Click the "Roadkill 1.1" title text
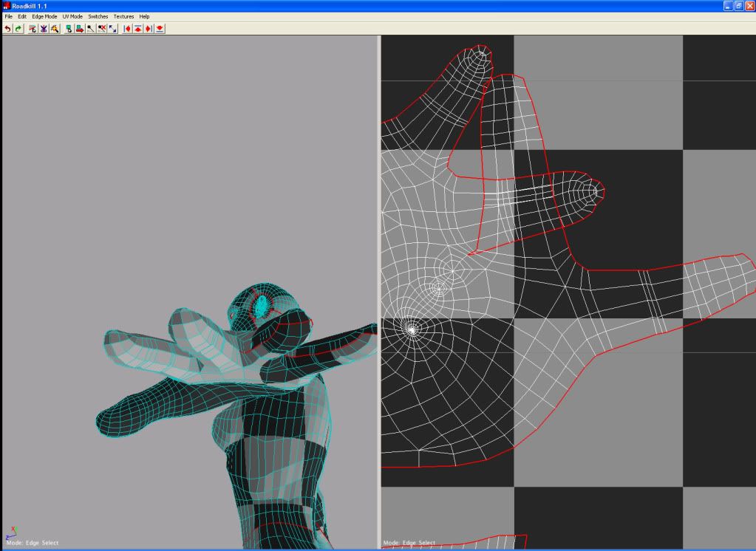756x551 pixels. (30, 6)
